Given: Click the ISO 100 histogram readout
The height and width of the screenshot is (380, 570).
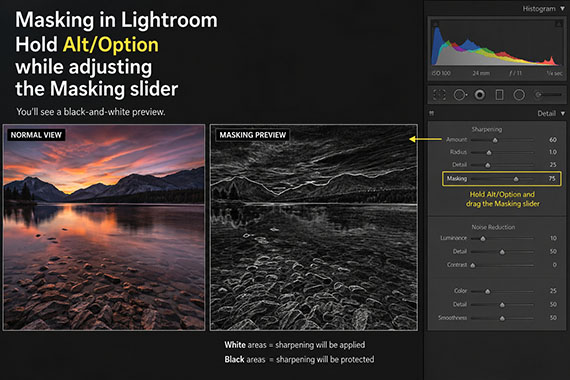Looking at the screenshot, I should pyautogui.click(x=441, y=73).
